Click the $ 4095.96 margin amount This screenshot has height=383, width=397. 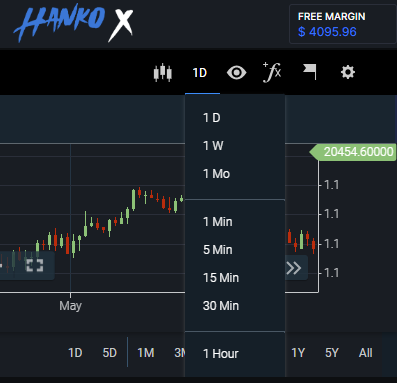click(x=327, y=32)
